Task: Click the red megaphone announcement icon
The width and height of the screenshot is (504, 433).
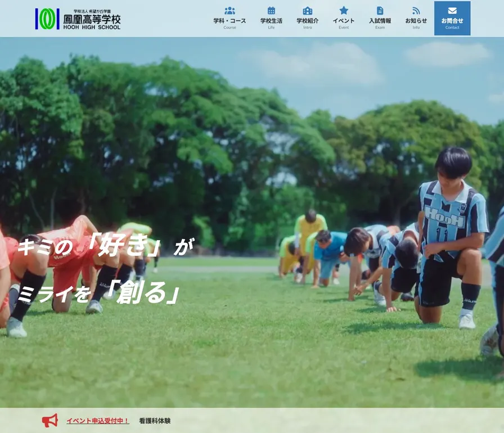Action: coord(50,421)
